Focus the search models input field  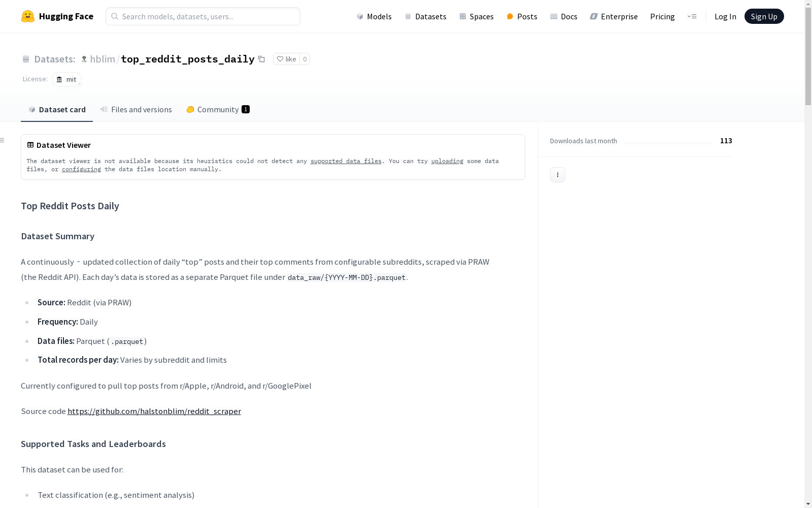[203, 16]
